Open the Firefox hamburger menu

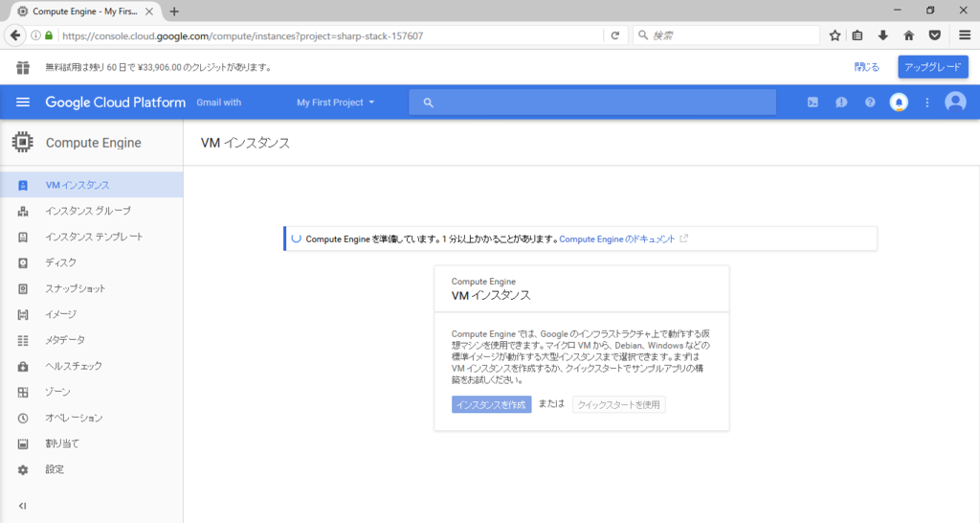965,35
